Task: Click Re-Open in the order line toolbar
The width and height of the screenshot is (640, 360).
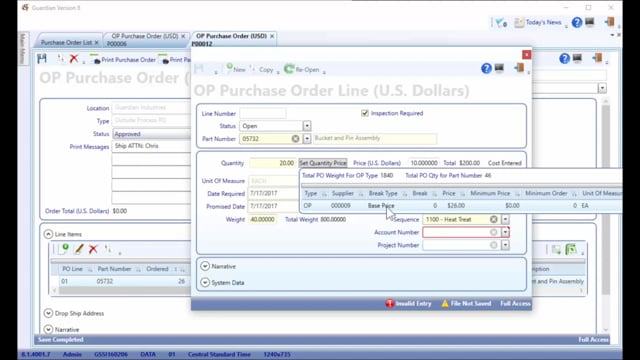Action: 302,69
